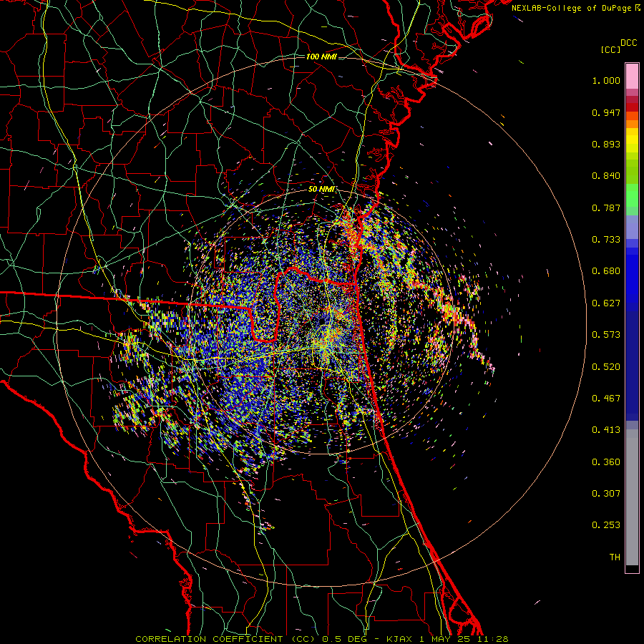Click the 0.360 legend value
The height and width of the screenshot is (644, 644).
(606, 462)
